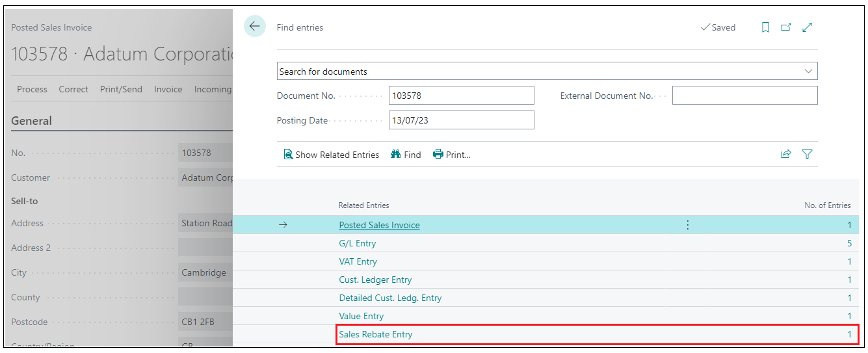Click the bookmark icon
Image resolution: width=868 pixels, height=353 pixels.
pyautogui.click(x=765, y=27)
